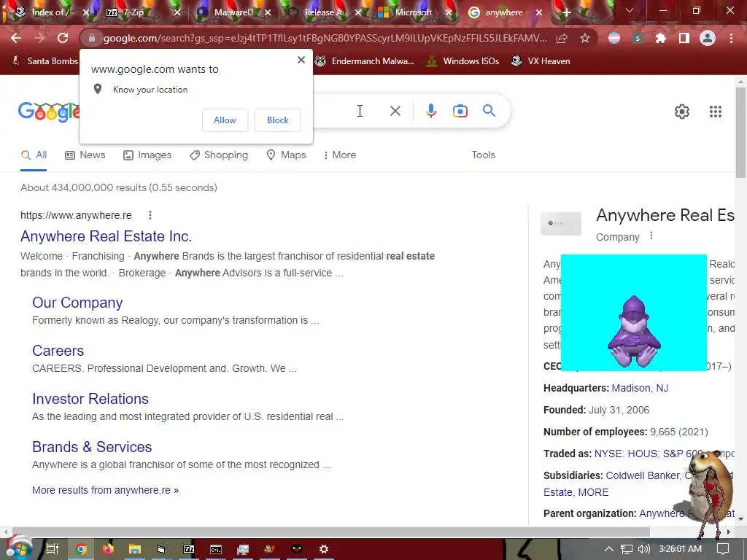This screenshot has width=747, height=560.
Task: Reload the current Google page
Action: [63, 38]
